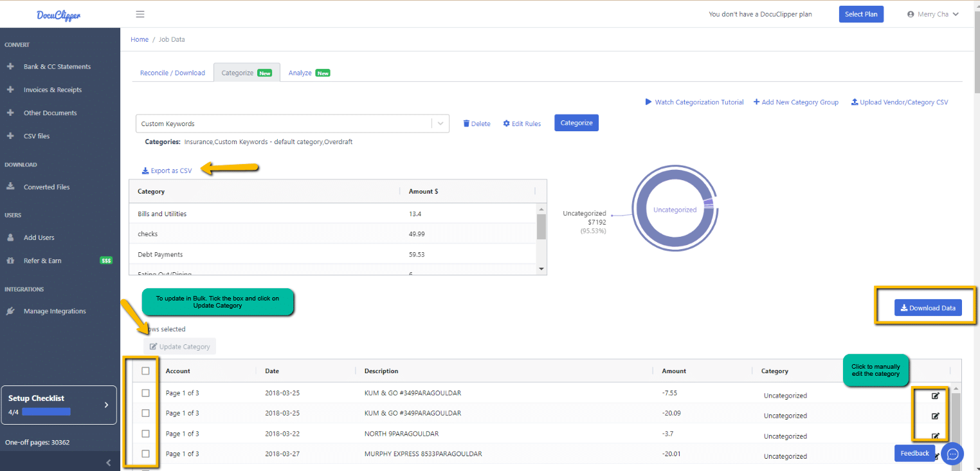
Task: Click MURPHY EXPRESS 8533PARAGOULDAR description cell
Action: (423, 454)
